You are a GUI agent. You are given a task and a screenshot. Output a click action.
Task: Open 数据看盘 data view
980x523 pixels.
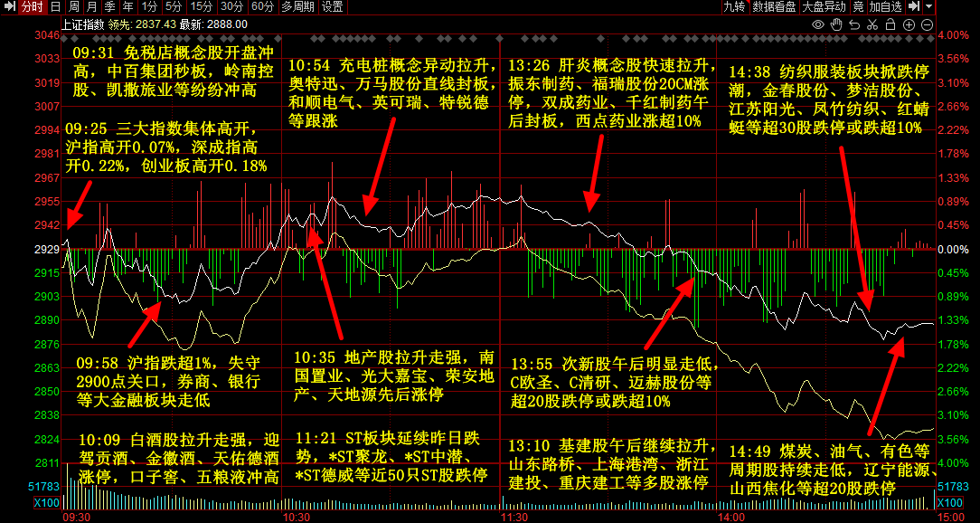[x=774, y=6]
